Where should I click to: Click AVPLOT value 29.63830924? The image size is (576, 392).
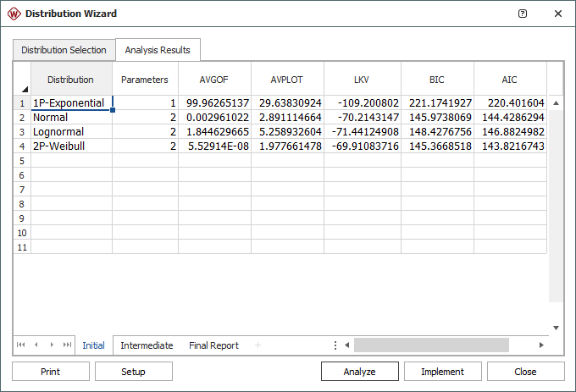click(287, 102)
